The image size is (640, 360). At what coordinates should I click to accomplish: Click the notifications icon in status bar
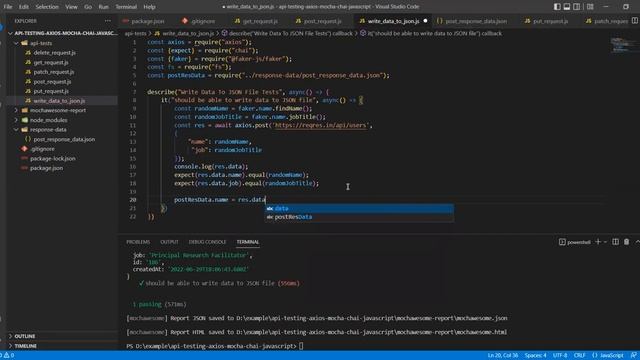coord(633,356)
